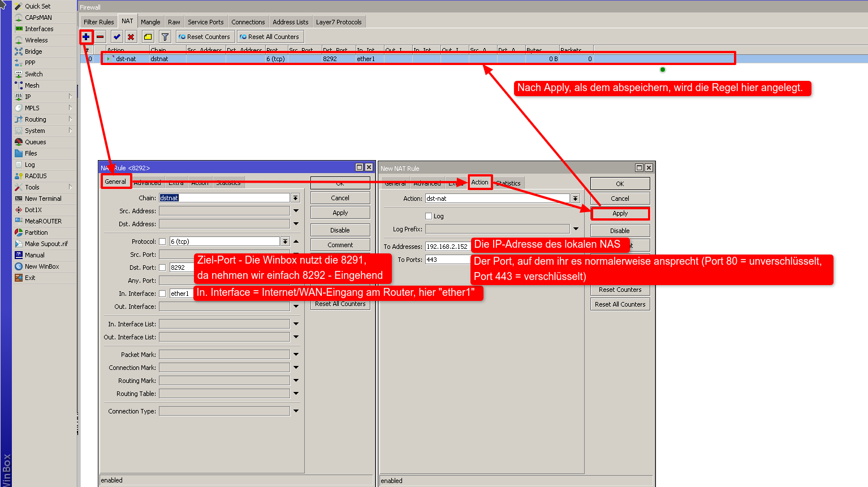Viewport: 868px width, 487px height.
Task: Expand the Packet Mark field arrow
Action: coord(296,355)
